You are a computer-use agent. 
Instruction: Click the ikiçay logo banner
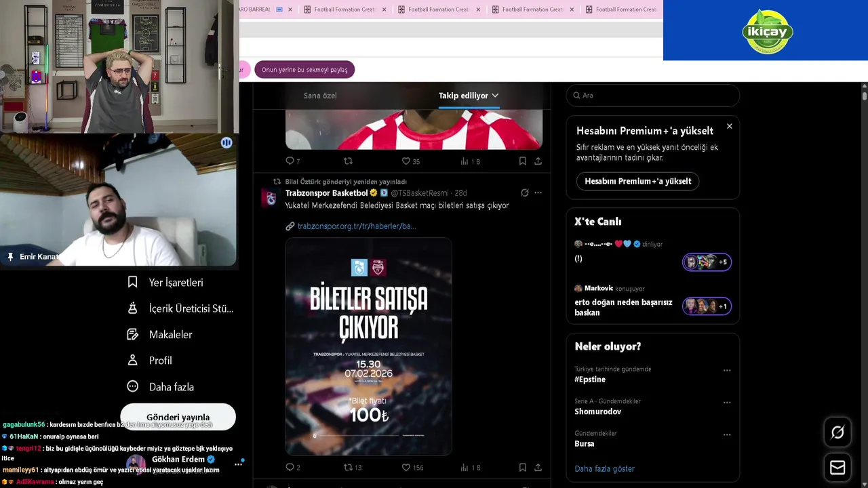[766, 30]
